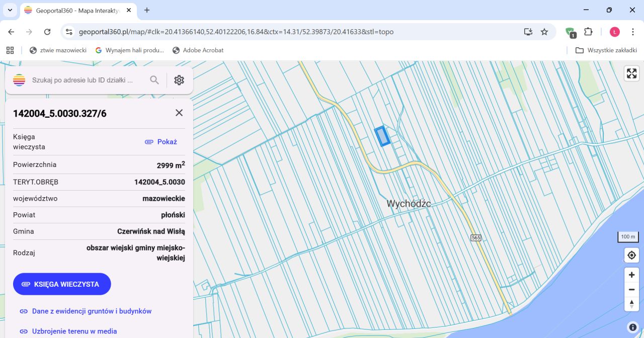
Task: Open Wszystkie zakładki folder
Action: (x=606, y=50)
